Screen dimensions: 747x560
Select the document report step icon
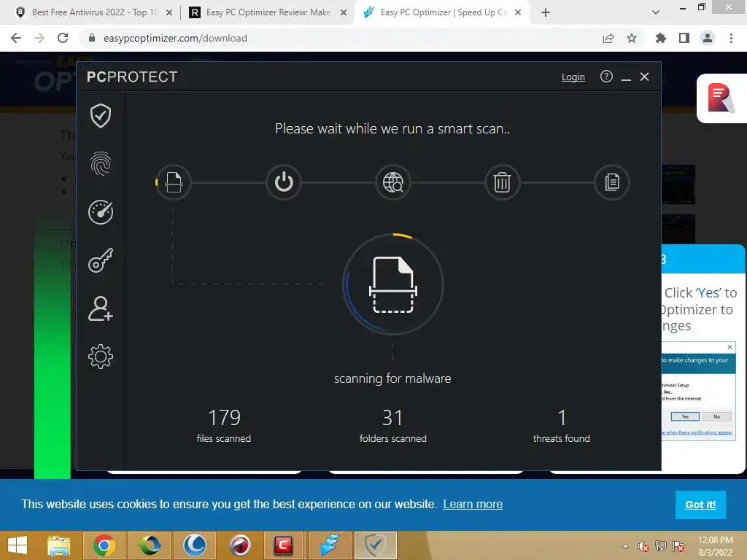[612, 182]
